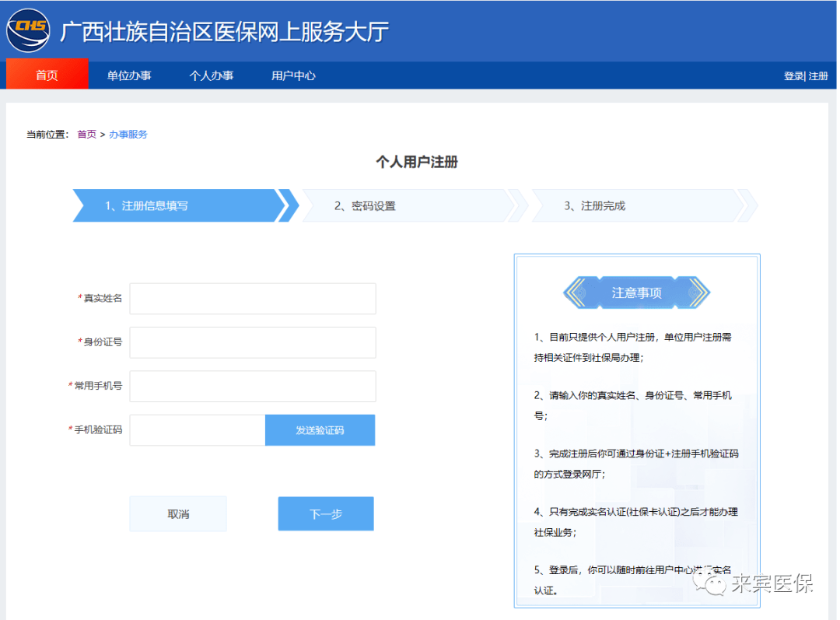Follow the 办事服务 breadcrumb link
Image resolution: width=840 pixels, height=620 pixels.
(128, 134)
